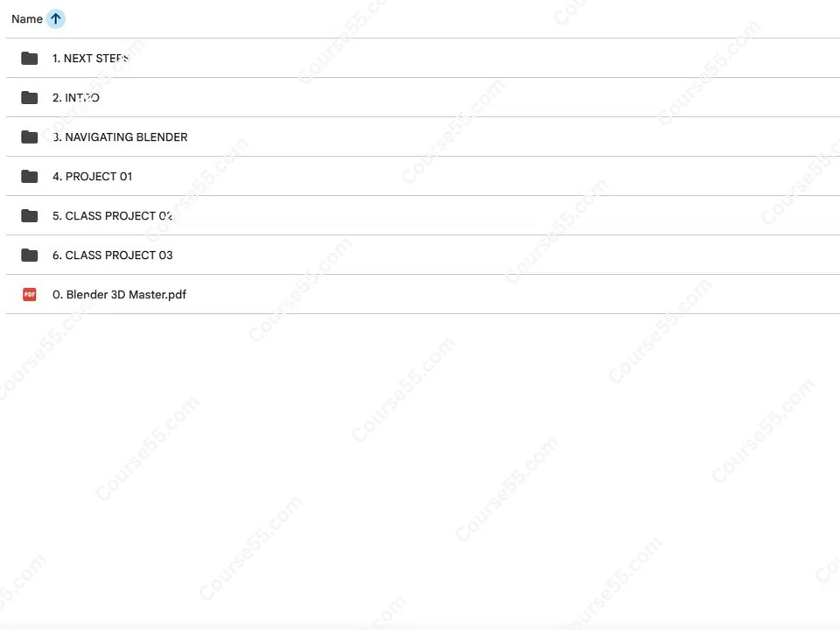Image resolution: width=840 pixels, height=630 pixels.
Task: Click the folder icon for 3. NAVIGATING BLENDER
Action: click(x=30, y=136)
